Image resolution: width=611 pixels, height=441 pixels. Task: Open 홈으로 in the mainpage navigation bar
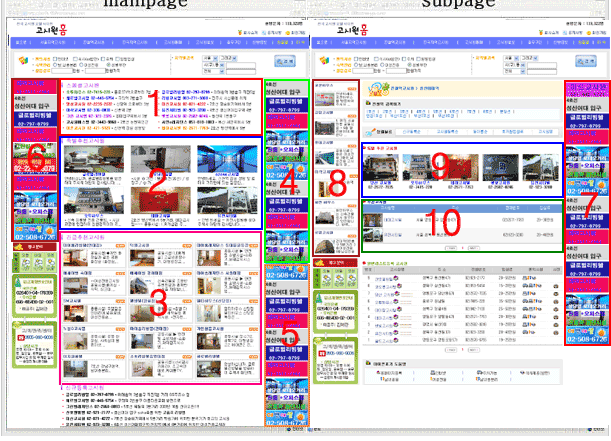pos(18,43)
